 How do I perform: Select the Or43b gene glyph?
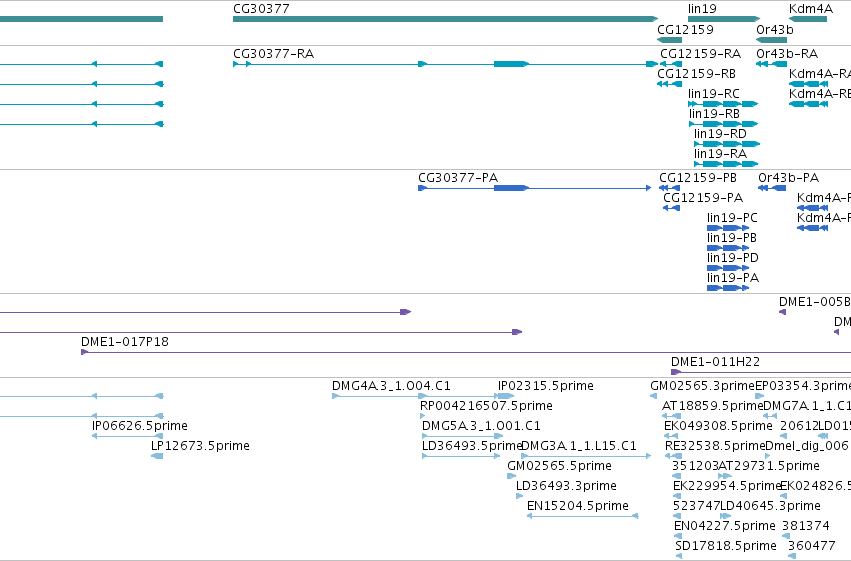click(x=771, y=40)
